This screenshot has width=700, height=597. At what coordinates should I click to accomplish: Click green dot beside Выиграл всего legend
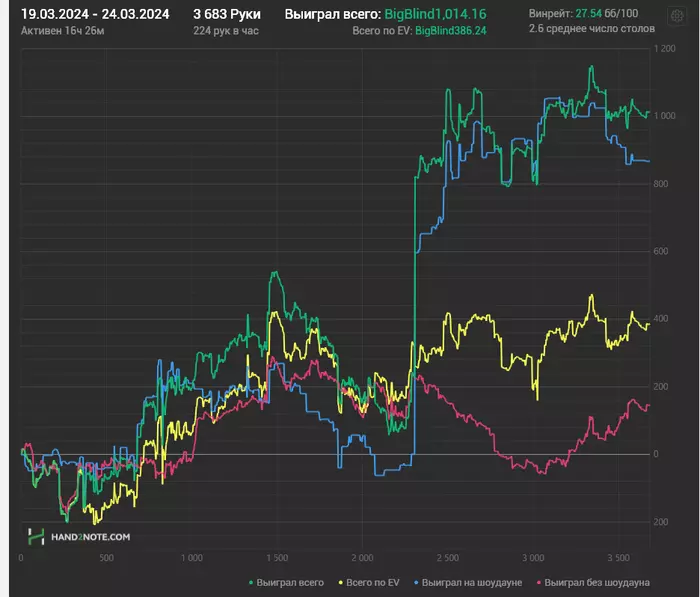(251, 583)
